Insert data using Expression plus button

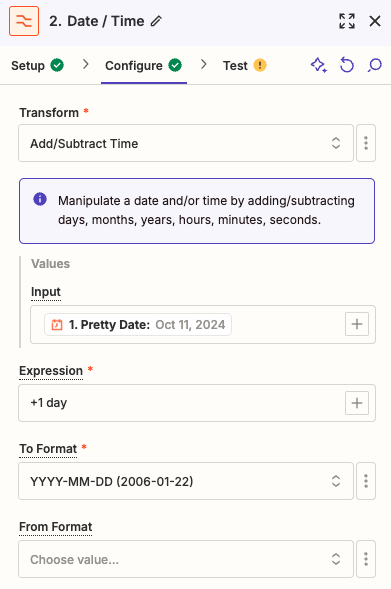pyautogui.click(x=357, y=403)
